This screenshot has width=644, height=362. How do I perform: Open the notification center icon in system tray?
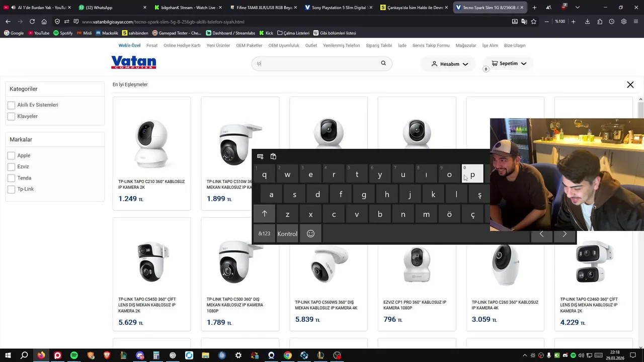tap(633, 355)
